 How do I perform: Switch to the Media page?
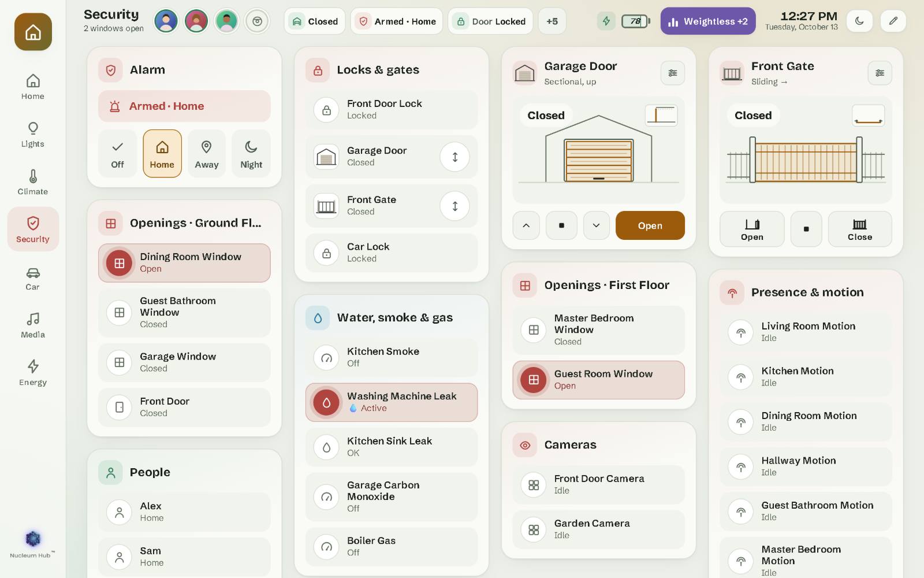click(x=33, y=325)
